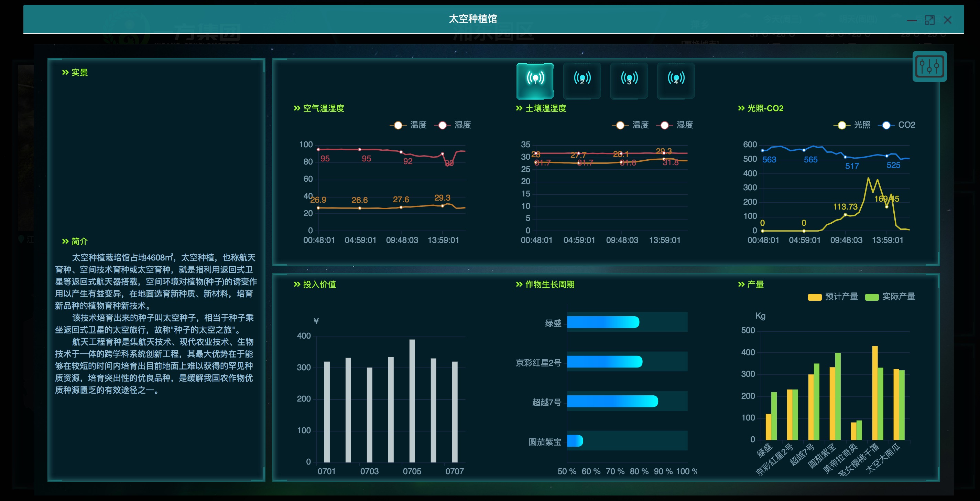Click the 超越7号 growth progress bar

pyautogui.click(x=612, y=401)
